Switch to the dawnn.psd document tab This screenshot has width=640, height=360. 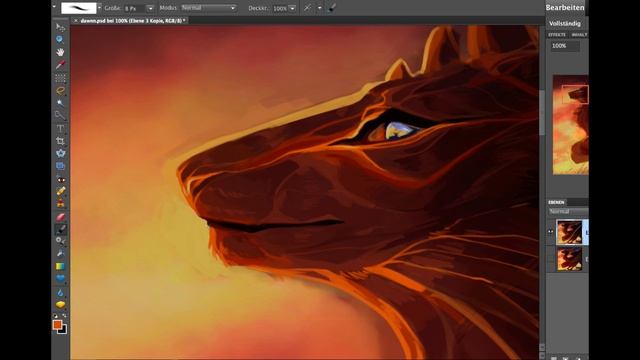(132, 20)
